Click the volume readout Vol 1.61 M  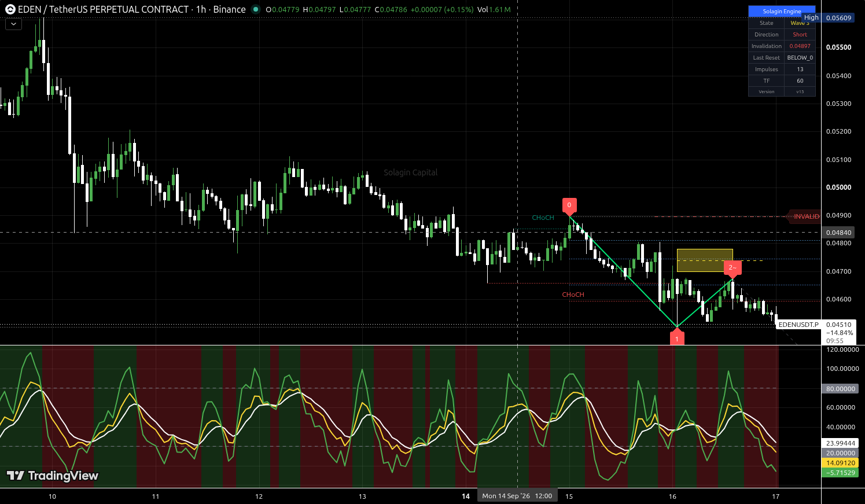point(494,9)
